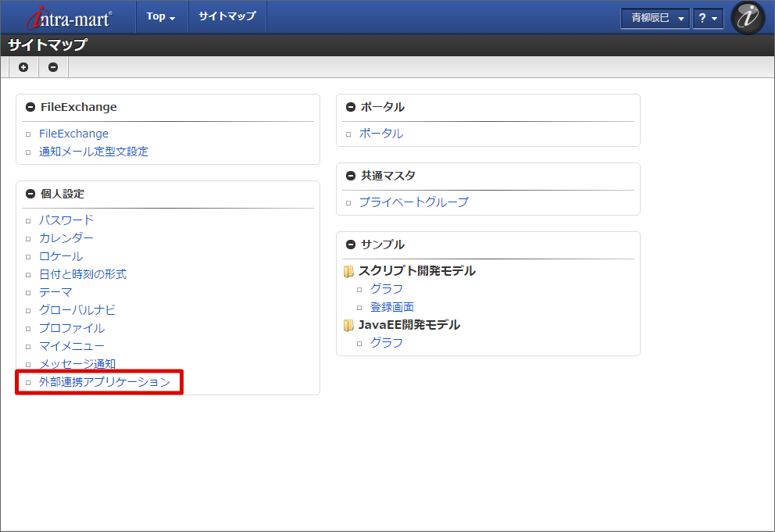Collapse the 共通マスタ section

[x=351, y=176]
